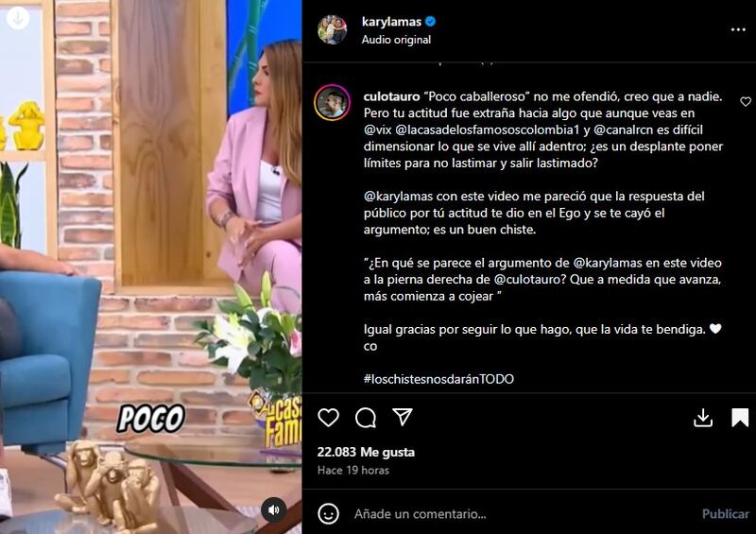Open the three-dot options menu
756x534 pixels.
tap(738, 30)
